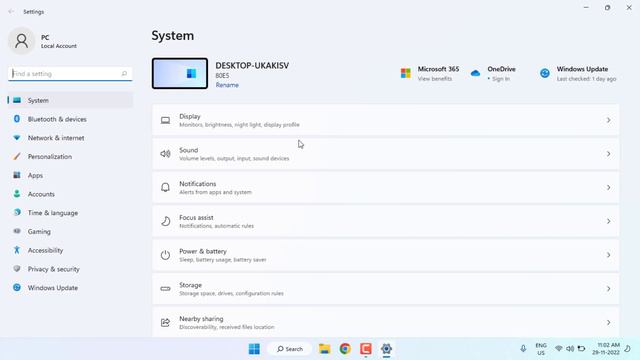Image resolution: width=640 pixels, height=360 pixels.
Task: Click the Rename link
Action: point(227,85)
